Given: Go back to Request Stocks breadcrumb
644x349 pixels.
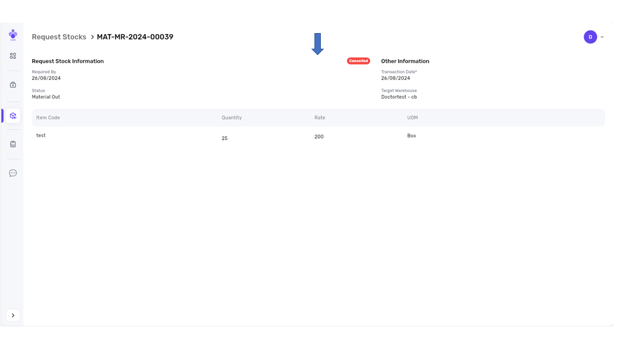Looking at the screenshot, I should pyautogui.click(x=59, y=37).
